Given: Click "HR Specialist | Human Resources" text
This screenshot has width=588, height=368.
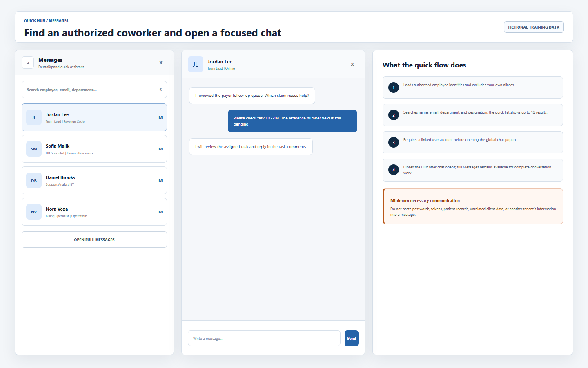Looking at the screenshot, I should (x=69, y=153).
